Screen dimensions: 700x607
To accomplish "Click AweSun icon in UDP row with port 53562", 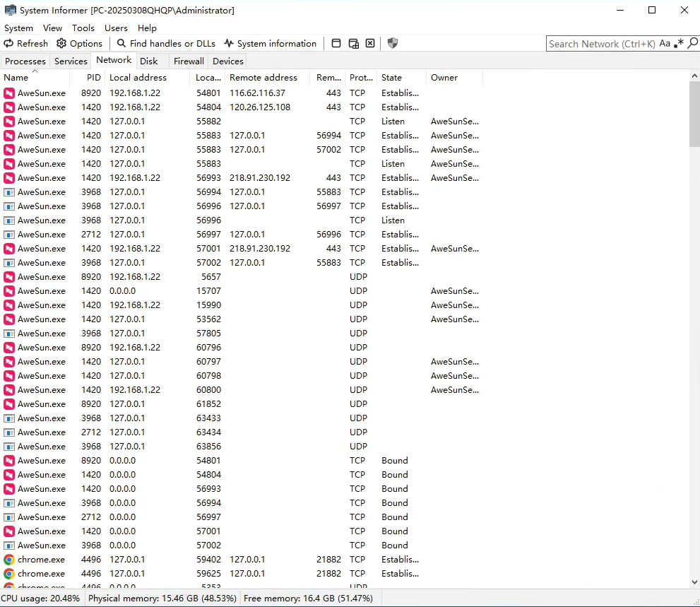I will point(9,319).
